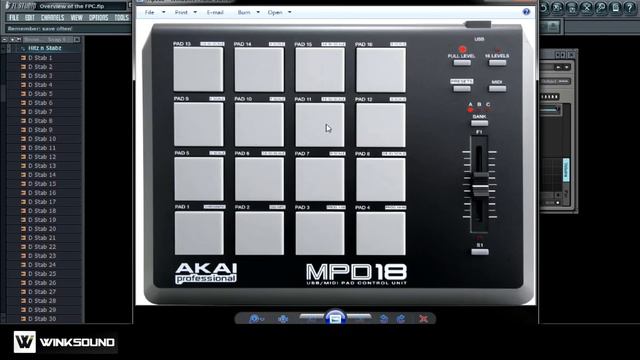Select D Stab 30 in the browser
This screenshot has width=640, height=360.
[42, 319]
